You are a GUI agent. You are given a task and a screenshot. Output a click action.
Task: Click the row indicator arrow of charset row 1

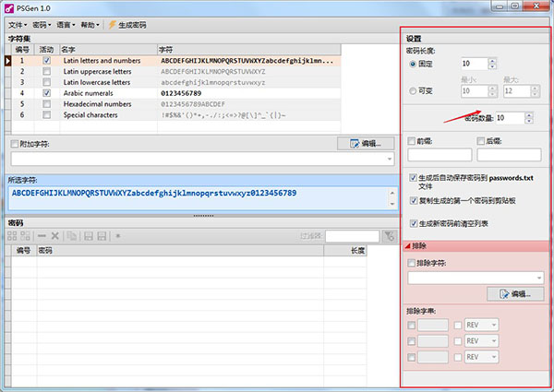tap(7, 61)
